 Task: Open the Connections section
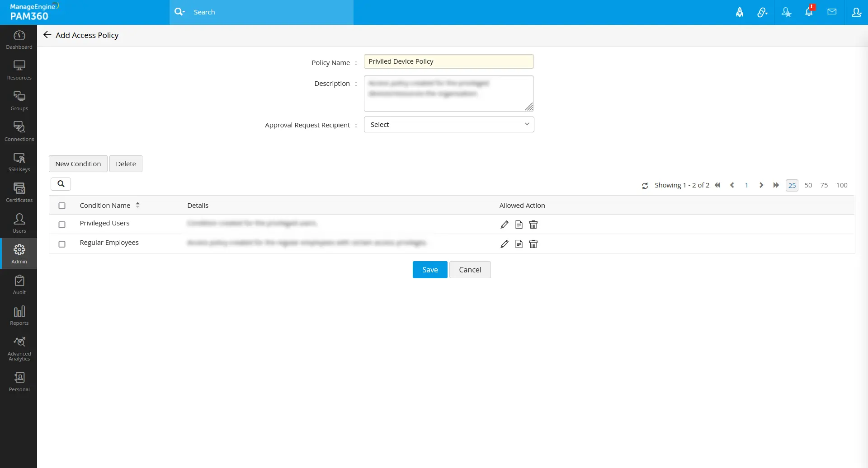(x=19, y=132)
